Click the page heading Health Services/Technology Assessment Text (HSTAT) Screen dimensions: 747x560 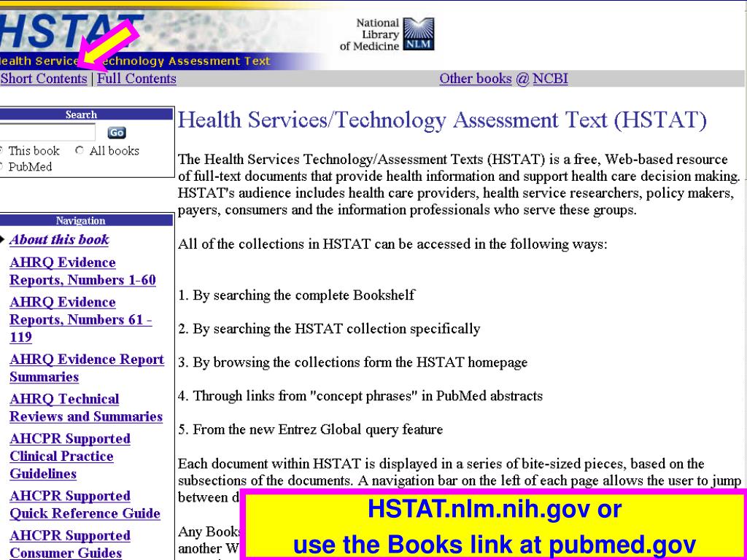pyautogui.click(x=442, y=120)
